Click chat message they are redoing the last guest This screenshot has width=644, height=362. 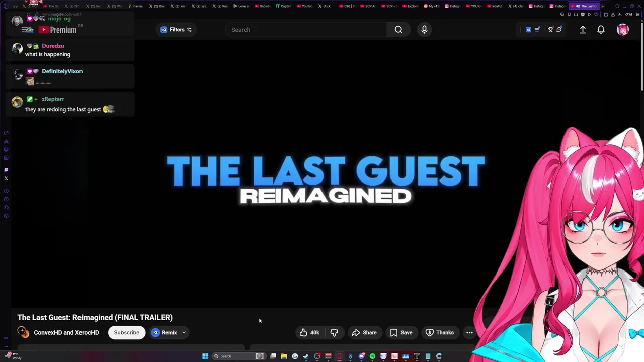click(63, 109)
